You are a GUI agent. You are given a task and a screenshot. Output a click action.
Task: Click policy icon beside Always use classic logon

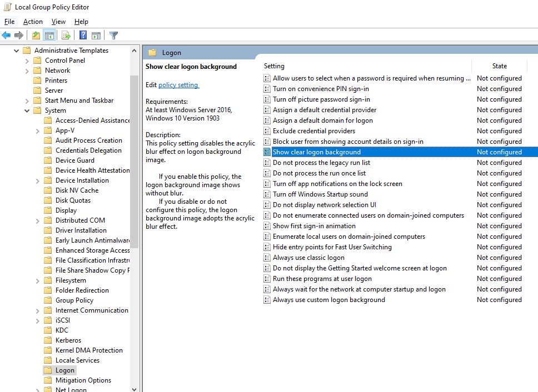click(267, 258)
